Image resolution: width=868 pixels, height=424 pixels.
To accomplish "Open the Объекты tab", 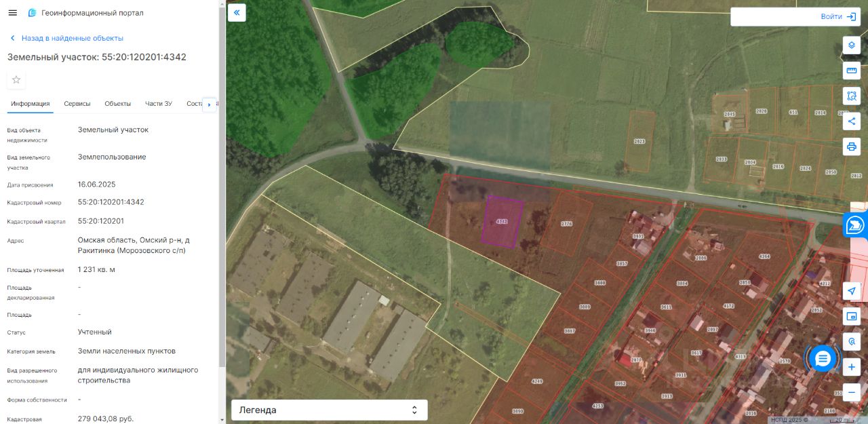I will 118,104.
